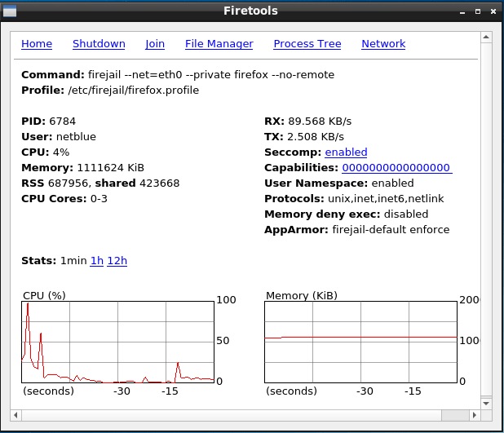Click the horizontal scrollbar thumb
504x433 pixels.
click(455, 415)
